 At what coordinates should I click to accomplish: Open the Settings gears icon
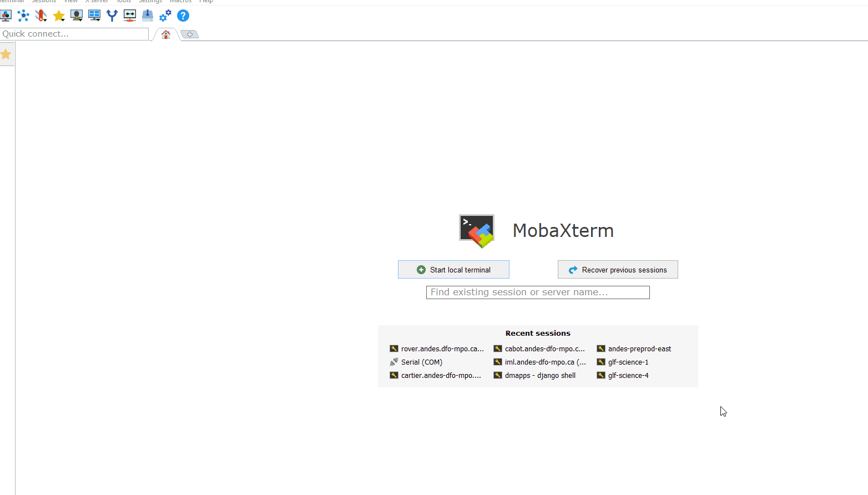click(x=165, y=16)
